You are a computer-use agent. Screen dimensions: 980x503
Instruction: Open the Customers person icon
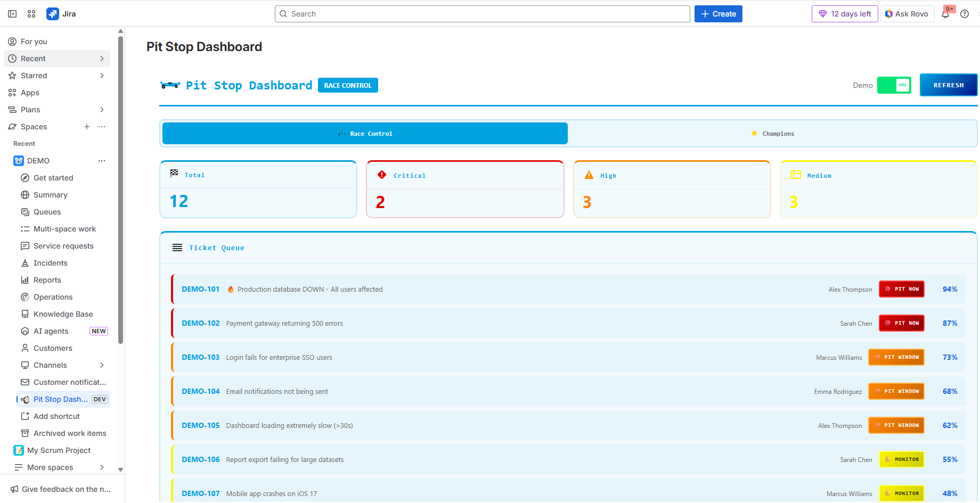point(25,348)
